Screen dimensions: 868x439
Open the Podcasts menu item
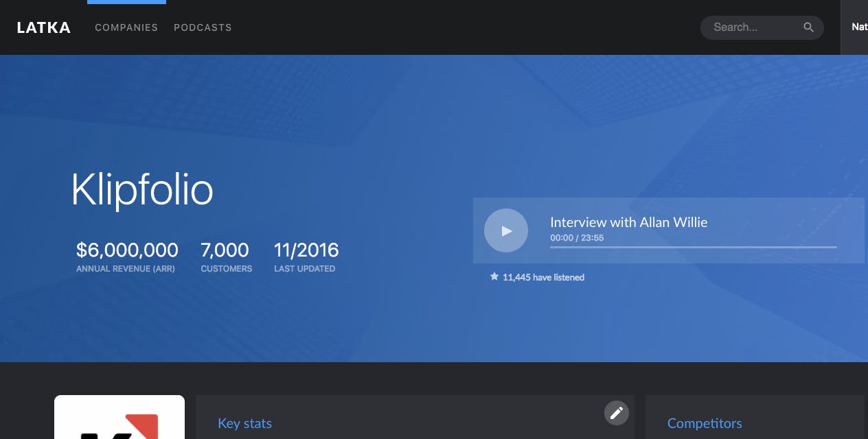203,27
